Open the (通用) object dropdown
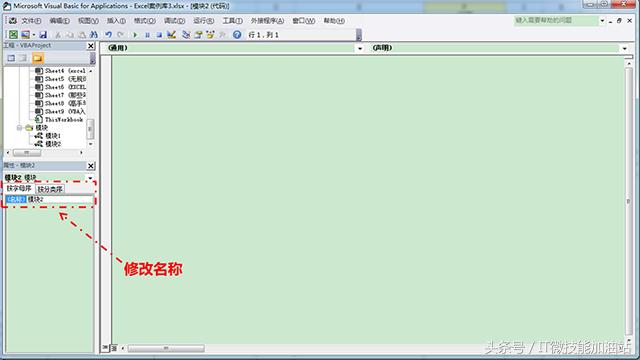Image resolution: width=640 pixels, height=360 pixels. tap(360, 48)
